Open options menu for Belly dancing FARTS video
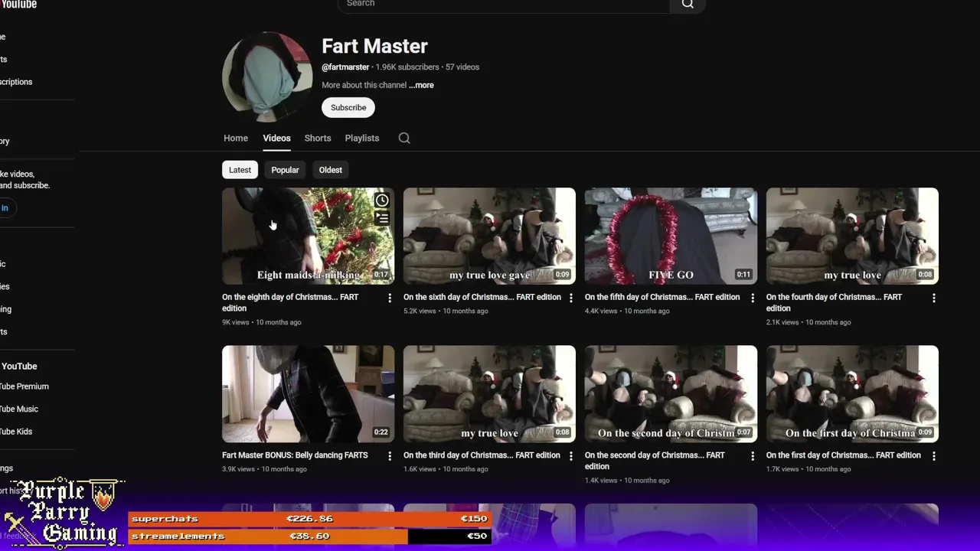 point(389,456)
